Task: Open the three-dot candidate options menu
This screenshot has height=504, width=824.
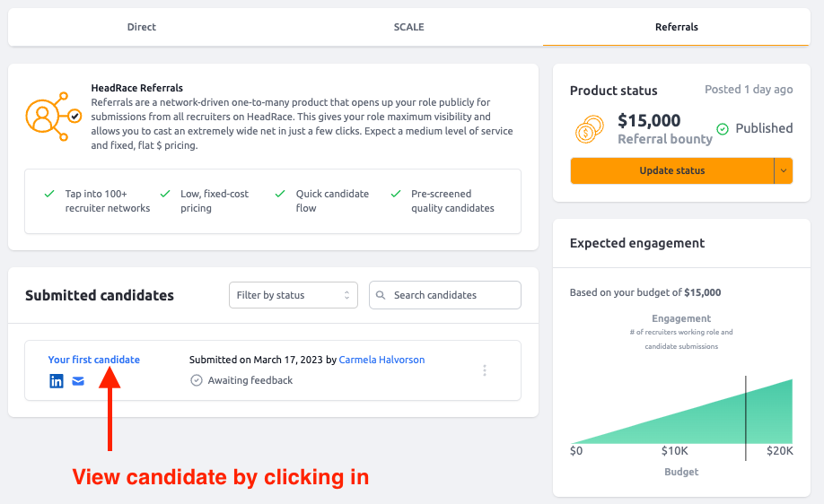Action: (485, 370)
